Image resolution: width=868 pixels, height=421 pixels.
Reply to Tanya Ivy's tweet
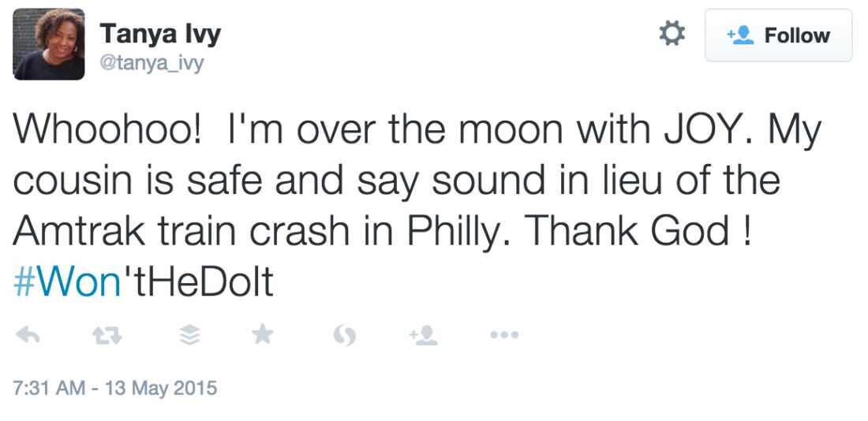tap(28, 337)
